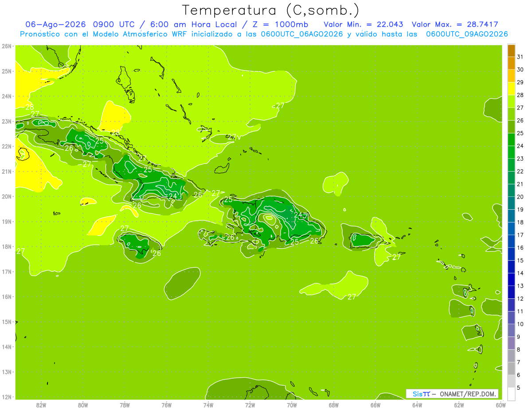Select the 12N latitude label

[6, 397]
